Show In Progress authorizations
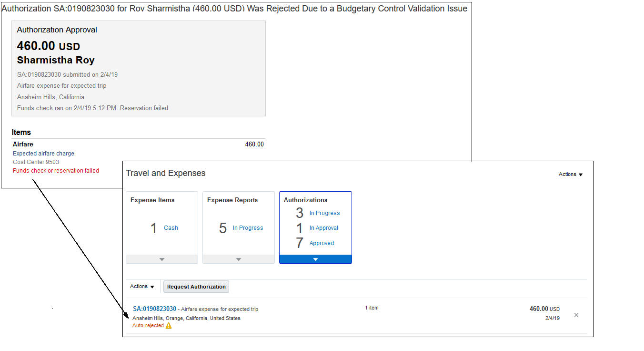The width and height of the screenshot is (644, 351). click(x=324, y=213)
